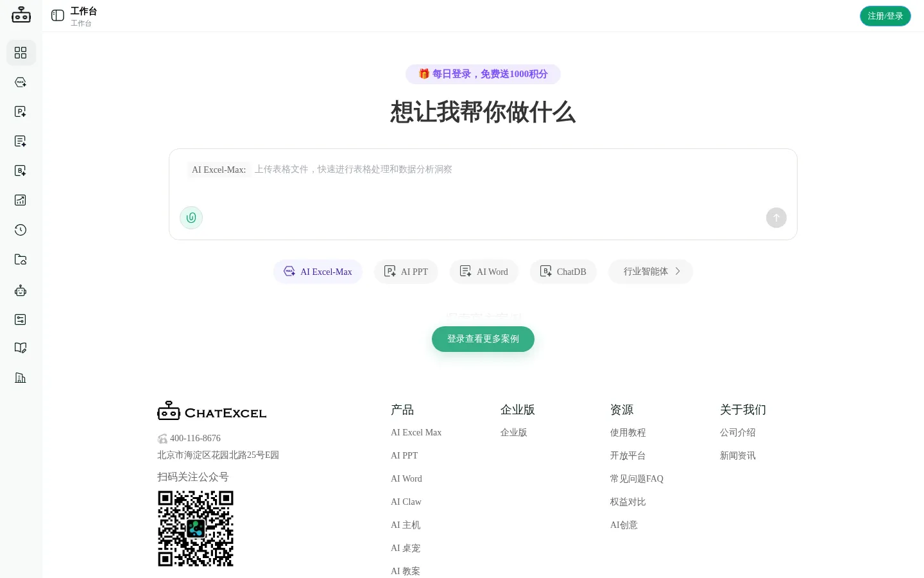The width and height of the screenshot is (924, 578).
Task: Open the enterprise building sidebar icon
Action: (x=21, y=378)
